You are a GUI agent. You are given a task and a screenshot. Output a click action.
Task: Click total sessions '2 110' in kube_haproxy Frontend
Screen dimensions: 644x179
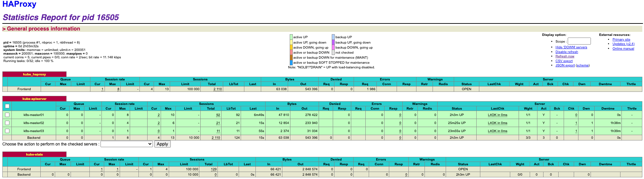pyautogui.click(x=217, y=89)
